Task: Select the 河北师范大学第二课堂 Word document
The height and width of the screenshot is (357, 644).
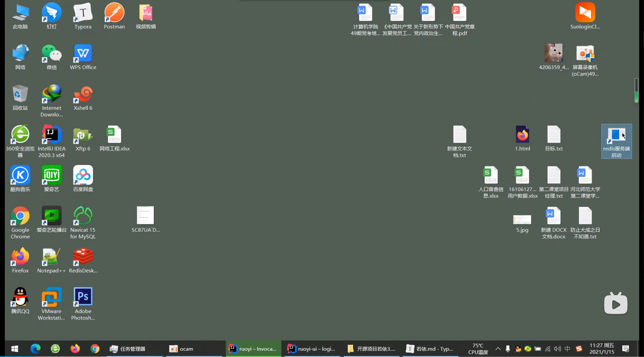Action: click(x=585, y=182)
